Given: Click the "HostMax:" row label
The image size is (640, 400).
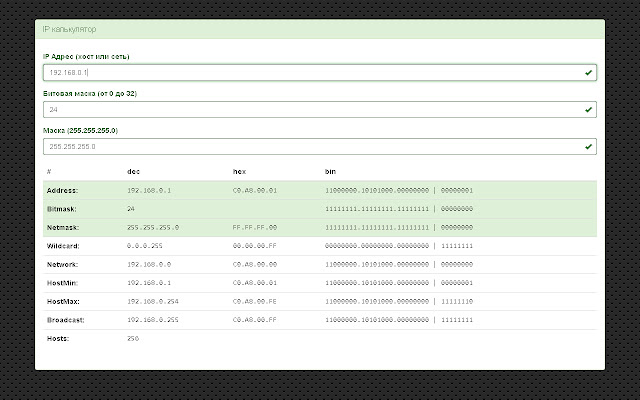Looking at the screenshot, I should click(x=63, y=302).
